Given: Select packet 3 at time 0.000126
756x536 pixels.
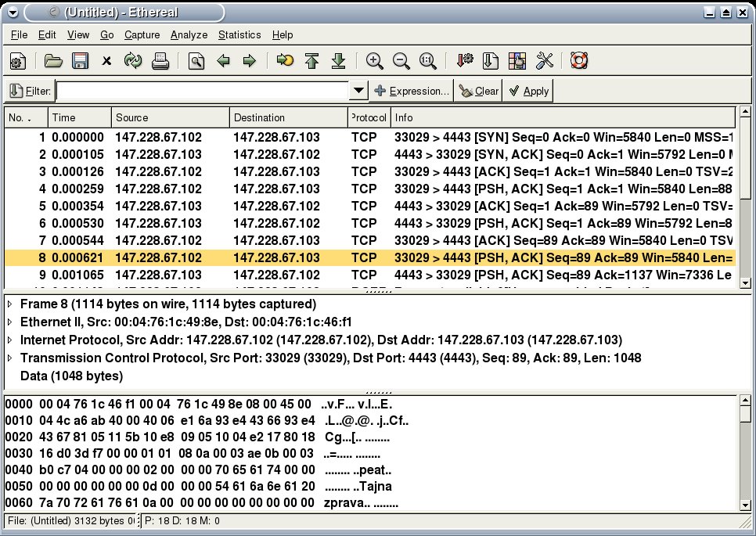Looking at the screenshot, I should (370, 172).
